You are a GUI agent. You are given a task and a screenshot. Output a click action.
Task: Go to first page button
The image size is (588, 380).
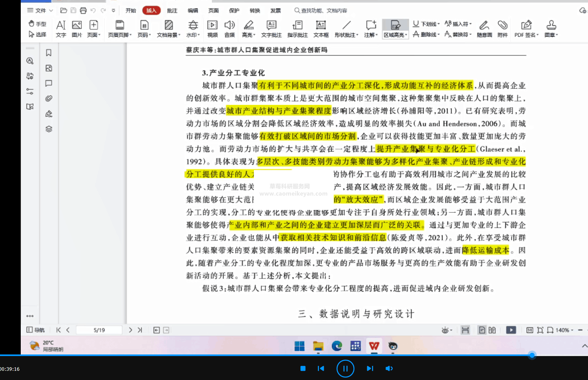(58, 330)
